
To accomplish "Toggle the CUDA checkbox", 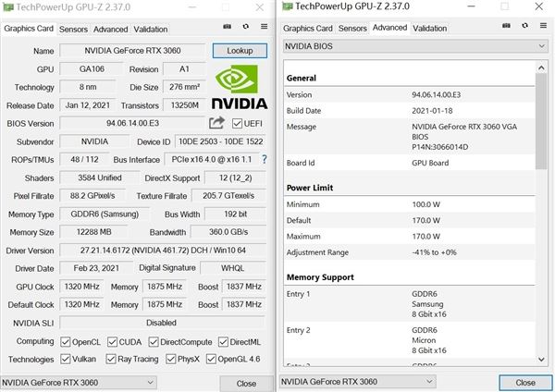I will [112, 342].
